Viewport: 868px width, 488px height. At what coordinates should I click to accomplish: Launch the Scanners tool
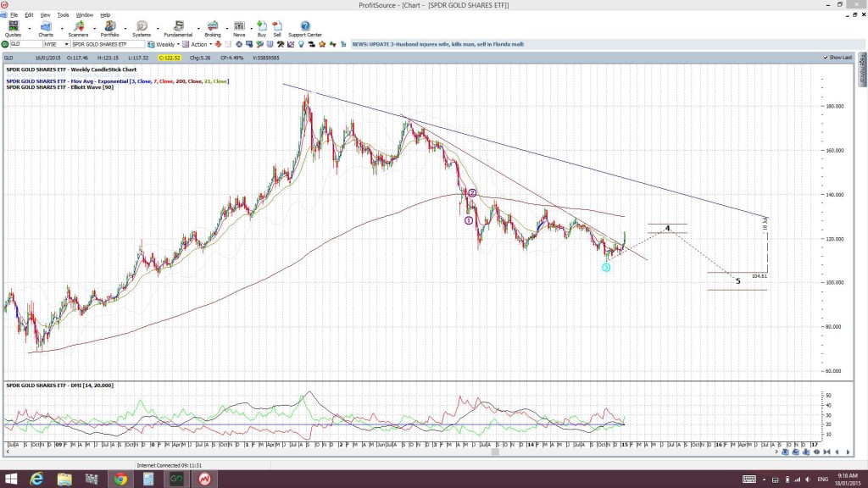(x=78, y=29)
